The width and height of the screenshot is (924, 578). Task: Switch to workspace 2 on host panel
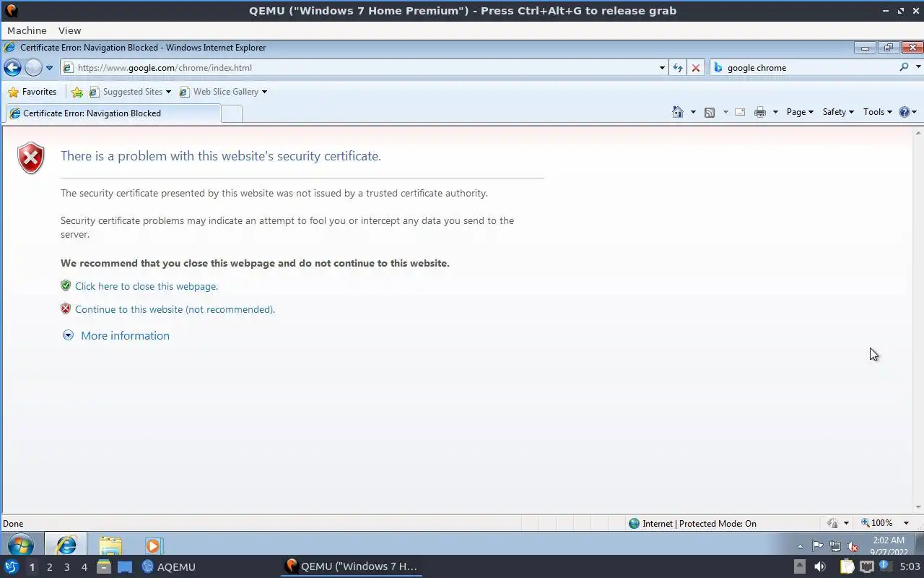point(49,567)
